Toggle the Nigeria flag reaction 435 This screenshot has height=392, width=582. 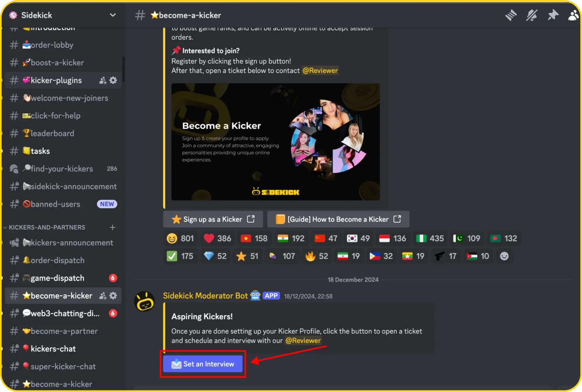(x=430, y=238)
